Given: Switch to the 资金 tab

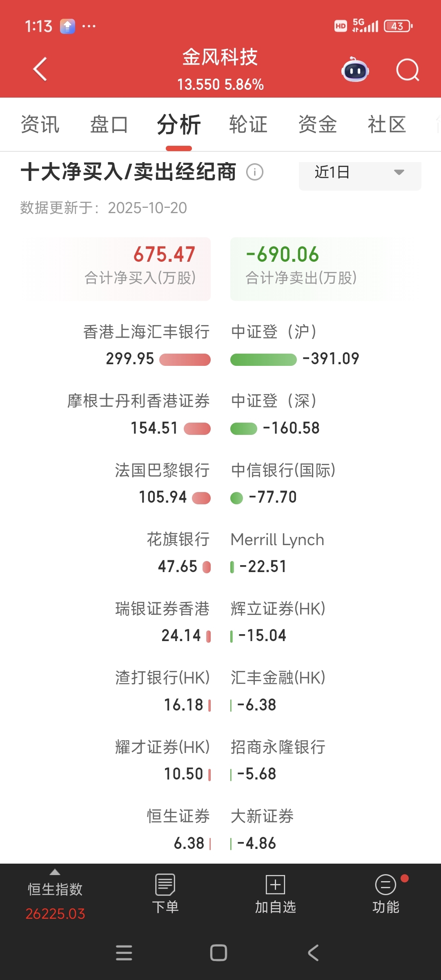Looking at the screenshot, I should 317,125.
